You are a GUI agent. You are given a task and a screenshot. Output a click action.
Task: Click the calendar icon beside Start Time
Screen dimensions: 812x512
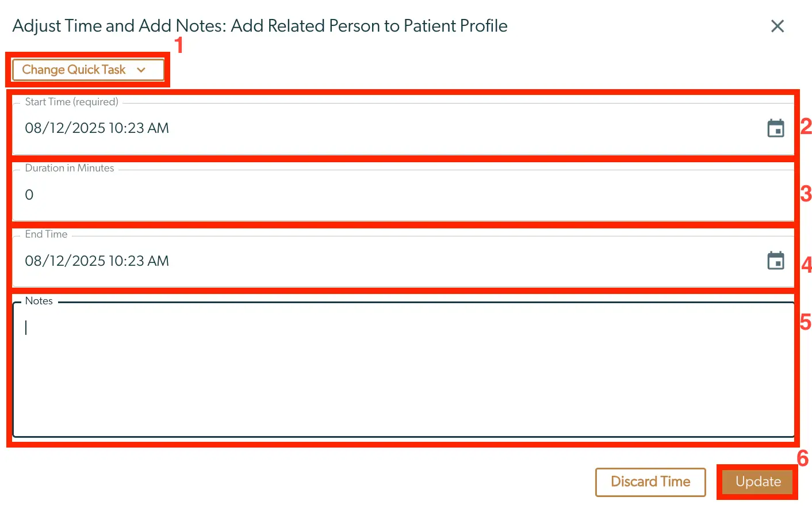tap(775, 128)
